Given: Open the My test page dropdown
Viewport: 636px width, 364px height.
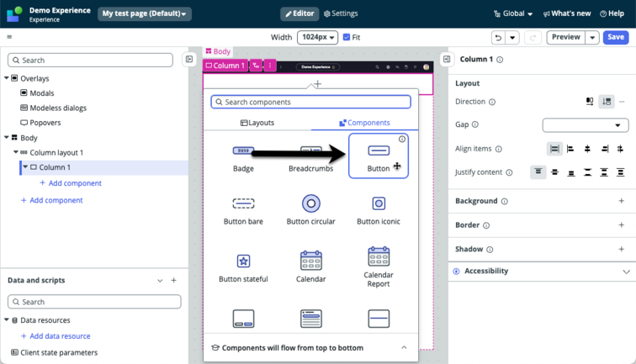Looking at the screenshot, I should click(145, 13).
